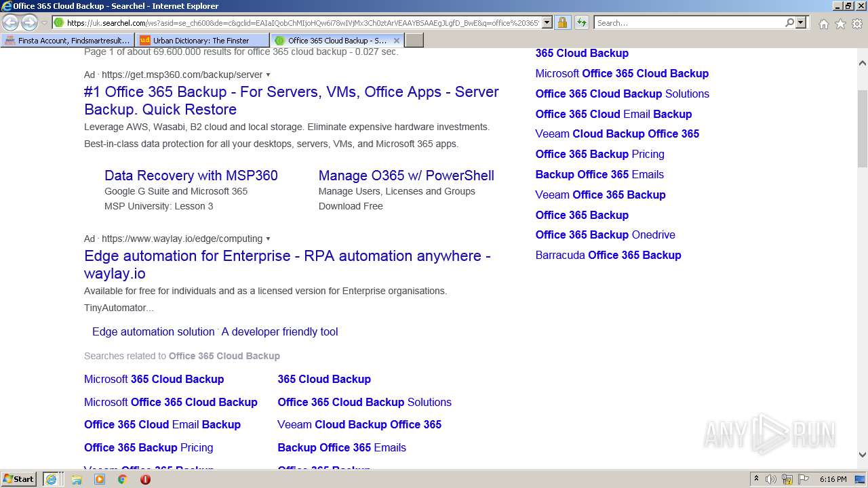Open '#1 Office 365 Backup' ad headline

[x=292, y=100]
